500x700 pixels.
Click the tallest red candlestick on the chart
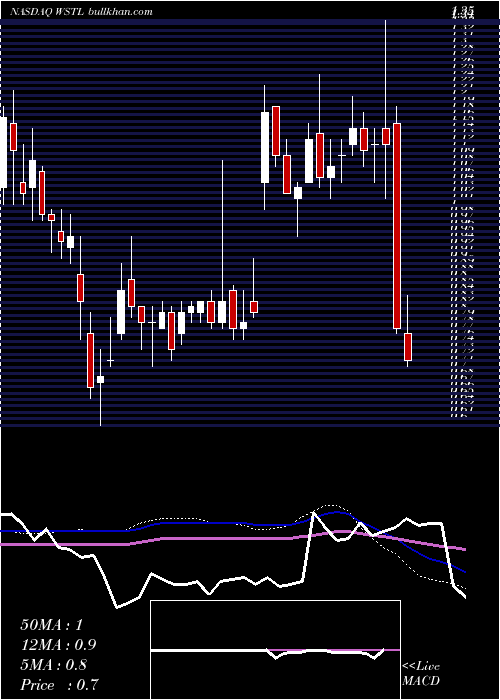pos(397,226)
